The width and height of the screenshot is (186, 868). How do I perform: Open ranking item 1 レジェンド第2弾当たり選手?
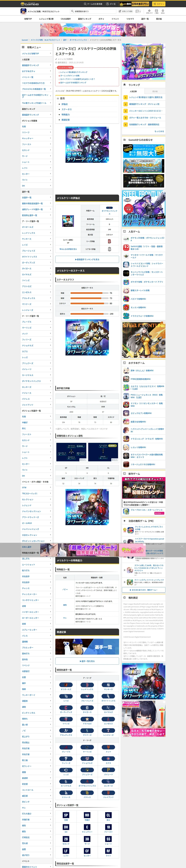point(146,97)
